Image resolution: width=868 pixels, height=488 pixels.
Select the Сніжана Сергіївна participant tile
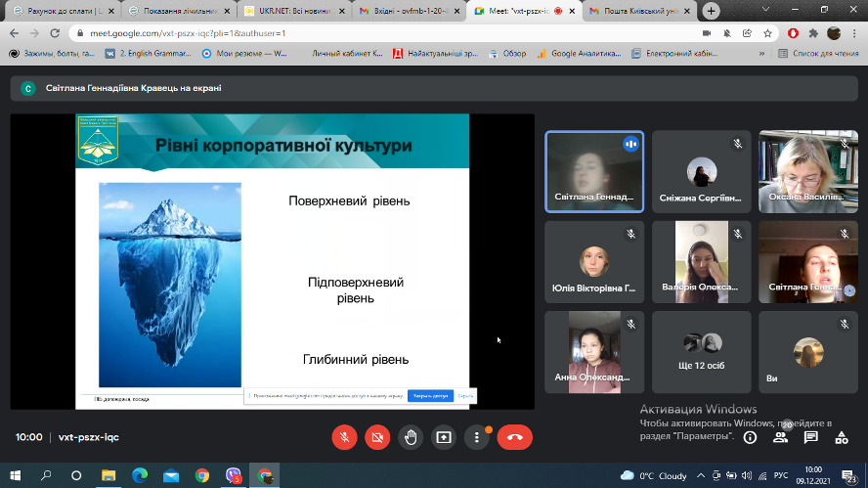coord(702,172)
